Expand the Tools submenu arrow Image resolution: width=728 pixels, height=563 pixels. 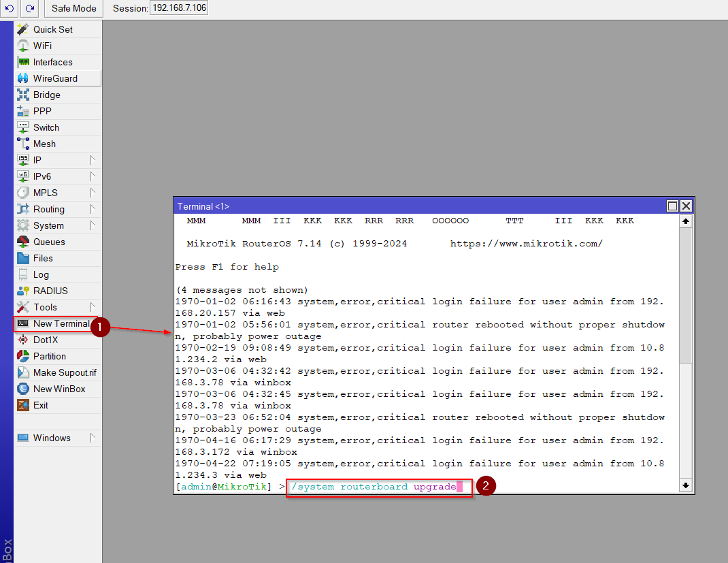(93, 308)
